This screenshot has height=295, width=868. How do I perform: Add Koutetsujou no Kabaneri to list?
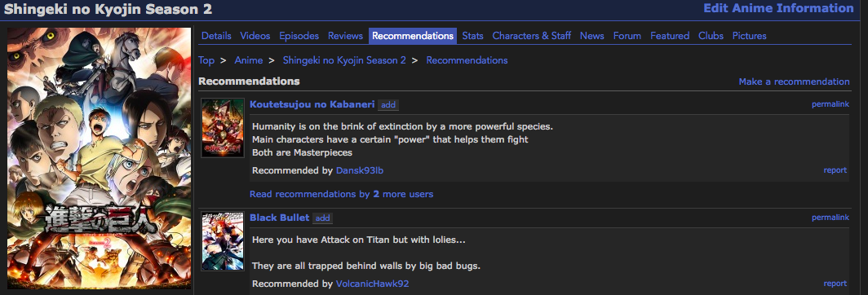[x=388, y=104]
